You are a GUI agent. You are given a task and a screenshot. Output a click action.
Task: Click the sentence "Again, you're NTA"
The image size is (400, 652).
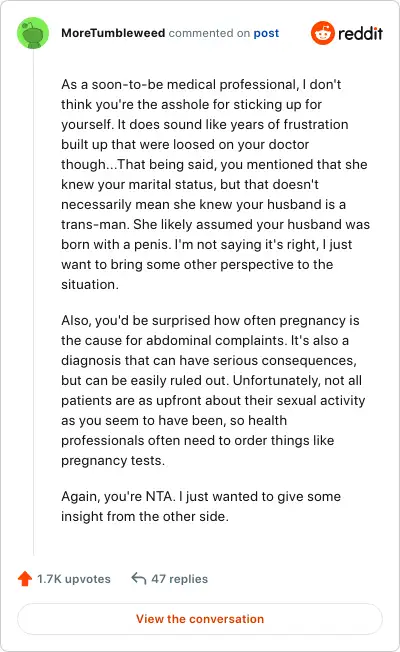point(119,496)
